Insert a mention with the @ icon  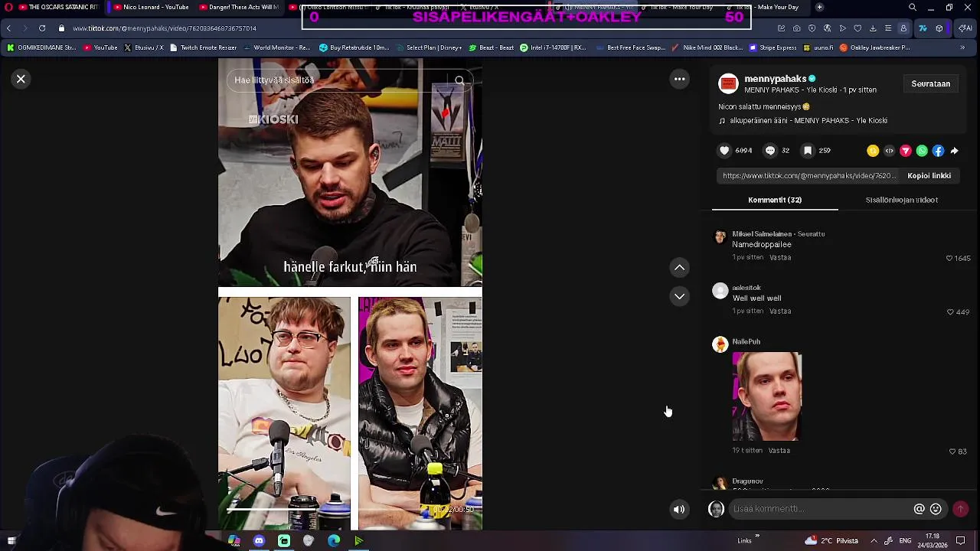coord(920,509)
